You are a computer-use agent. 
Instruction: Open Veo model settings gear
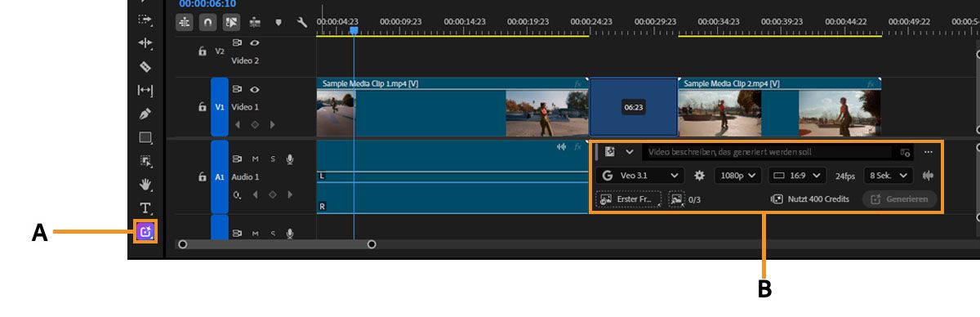pos(699,176)
